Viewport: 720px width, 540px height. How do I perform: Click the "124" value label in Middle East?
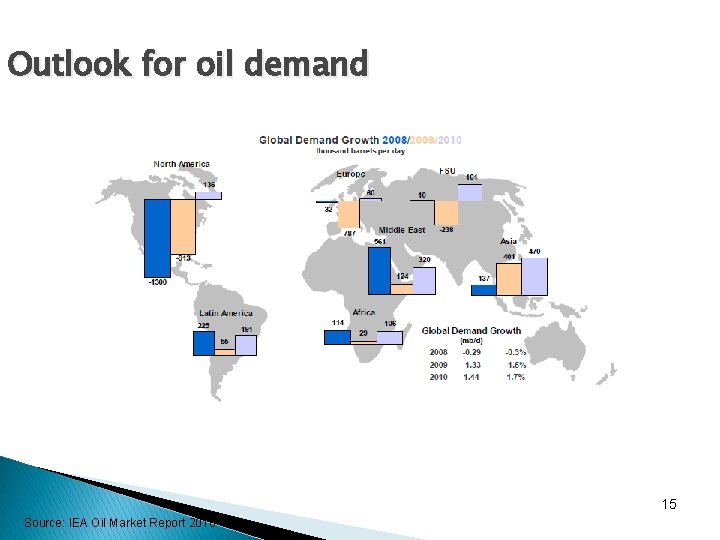click(402, 276)
